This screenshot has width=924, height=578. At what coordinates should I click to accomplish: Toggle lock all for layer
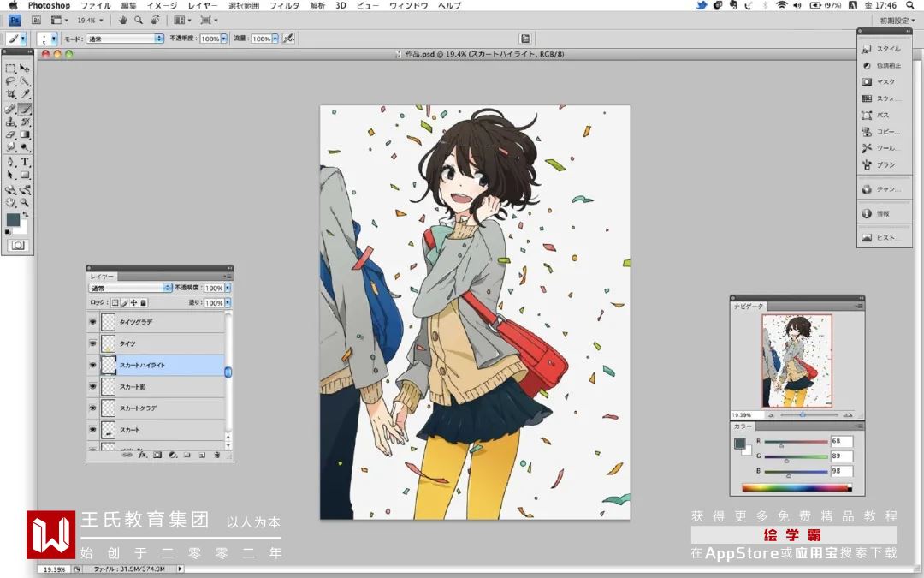coord(143,302)
